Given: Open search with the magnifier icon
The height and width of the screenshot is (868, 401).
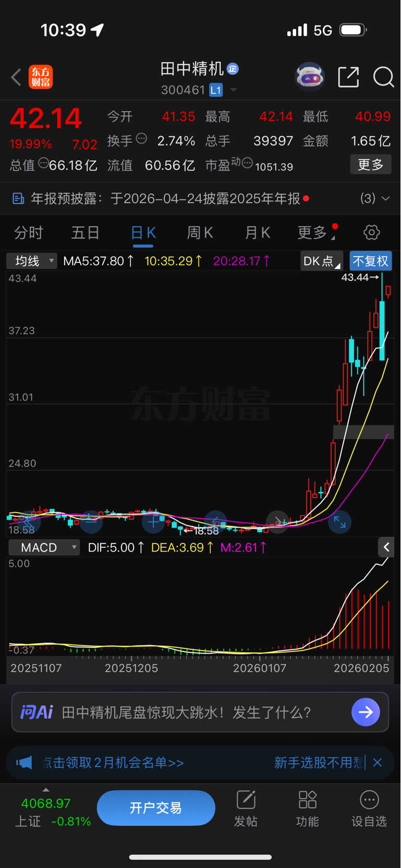Looking at the screenshot, I should click(383, 77).
